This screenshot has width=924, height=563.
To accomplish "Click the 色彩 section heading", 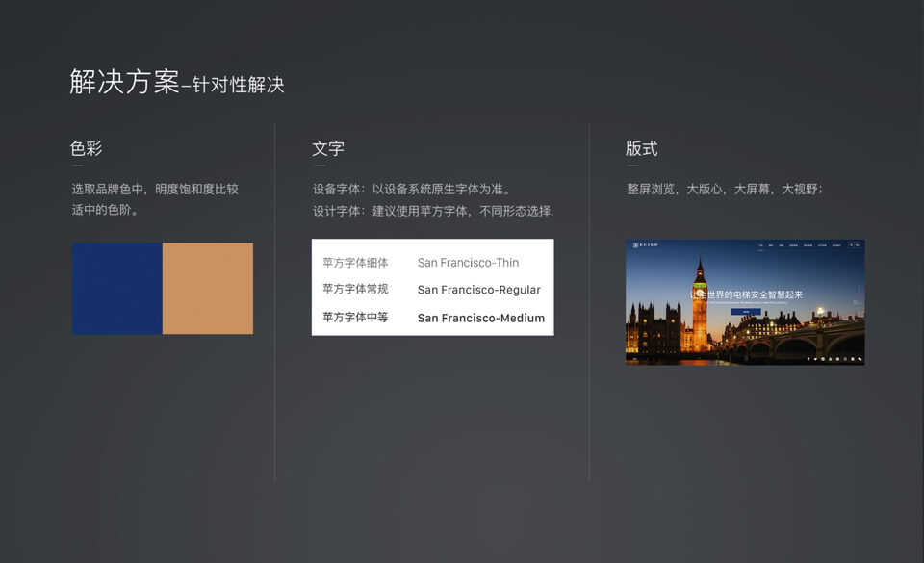I will pos(87,149).
